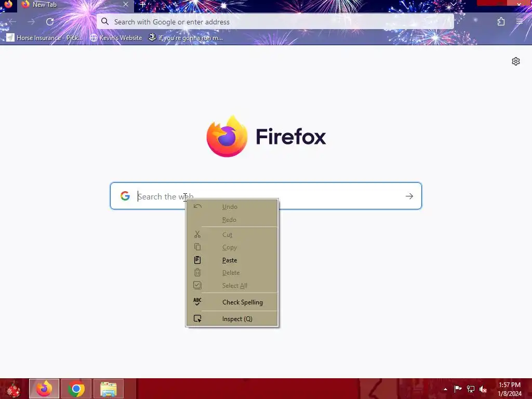The width and height of the screenshot is (532, 399).
Task: Focus the Search the web field
Action: click(265, 196)
